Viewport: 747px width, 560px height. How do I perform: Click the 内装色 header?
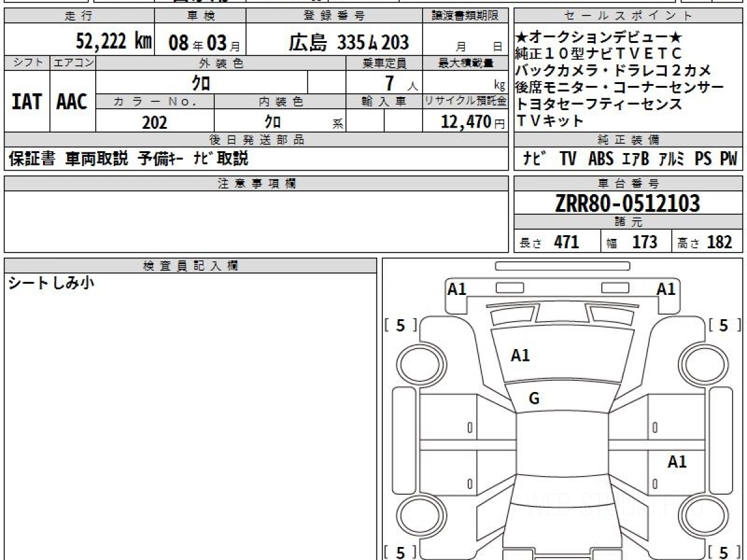pos(280,101)
